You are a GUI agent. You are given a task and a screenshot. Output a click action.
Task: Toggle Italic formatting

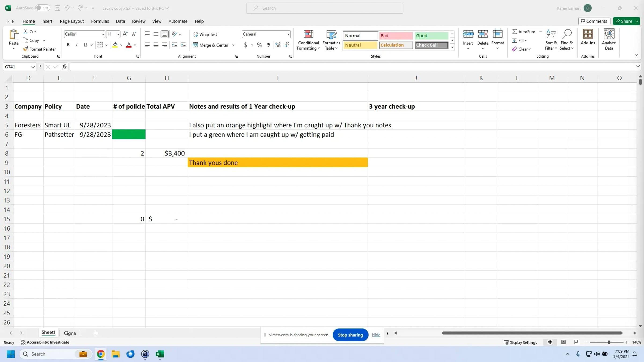pyautogui.click(x=77, y=45)
